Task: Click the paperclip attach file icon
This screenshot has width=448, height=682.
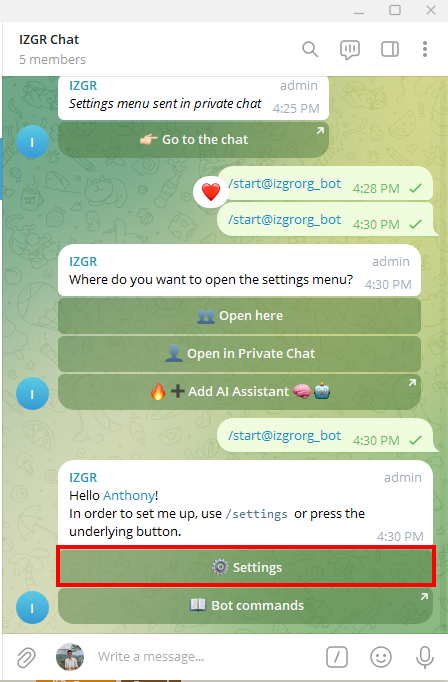Action: (26, 657)
